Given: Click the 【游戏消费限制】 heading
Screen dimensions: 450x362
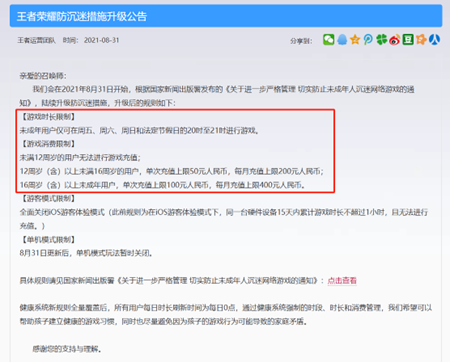Looking at the screenshot, I should coord(49,144).
